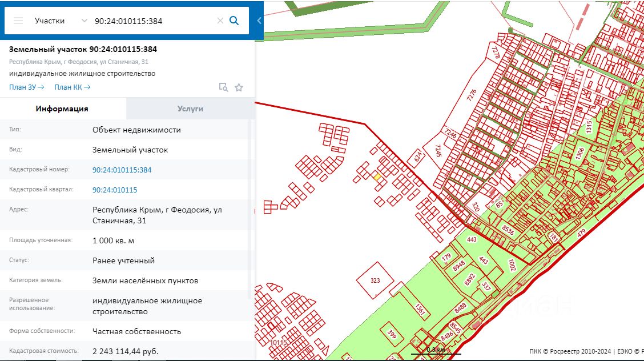Click the magnifier search icon
The image size is (644, 361).
click(x=234, y=21)
